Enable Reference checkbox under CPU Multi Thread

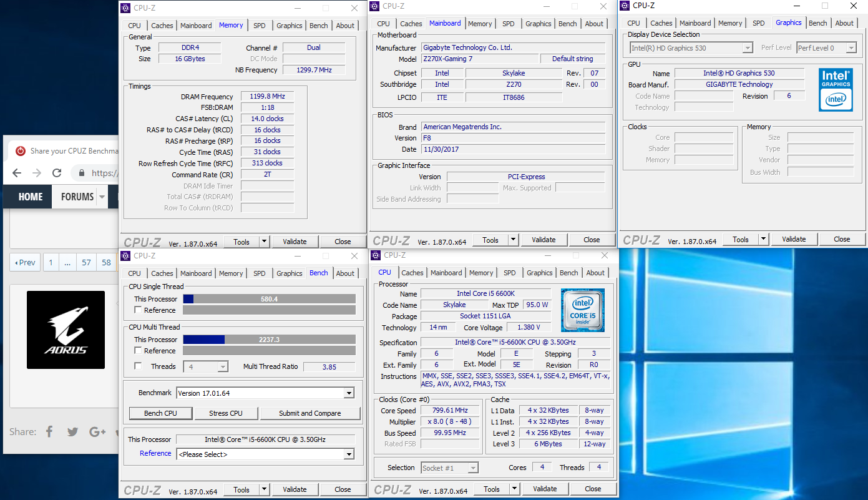(x=138, y=351)
